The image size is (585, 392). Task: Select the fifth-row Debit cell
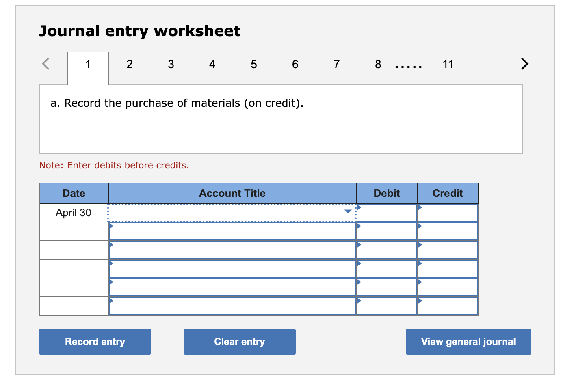coord(387,287)
